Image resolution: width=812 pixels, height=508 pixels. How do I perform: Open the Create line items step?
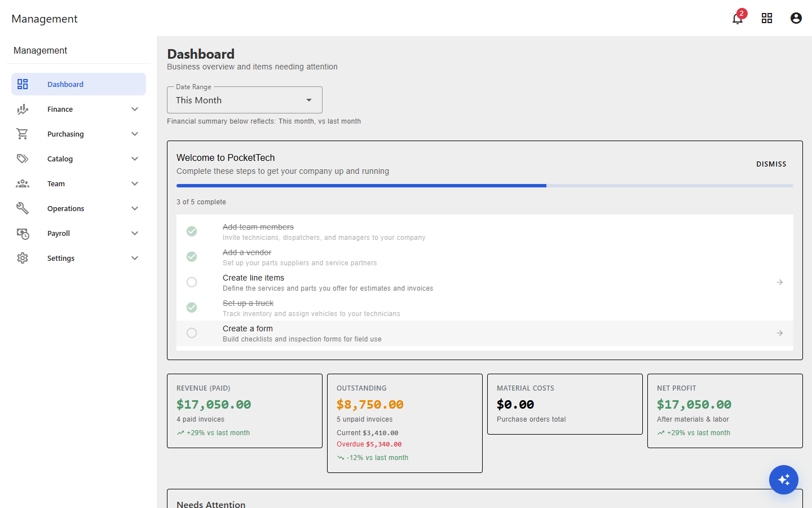(485, 282)
